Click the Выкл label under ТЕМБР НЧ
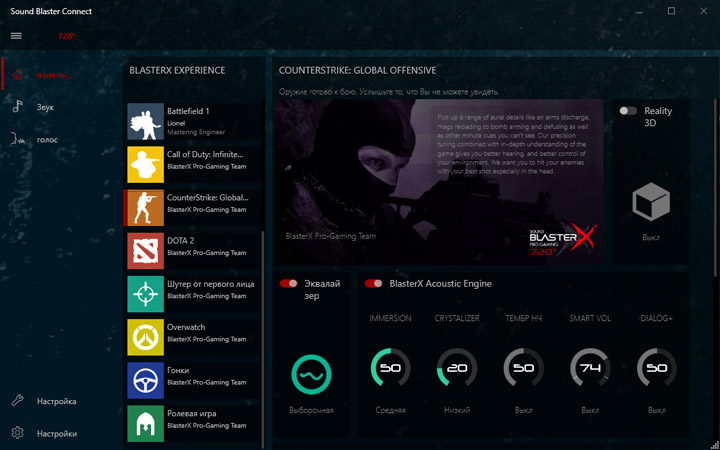The height and width of the screenshot is (450, 720). tap(523, 410)
